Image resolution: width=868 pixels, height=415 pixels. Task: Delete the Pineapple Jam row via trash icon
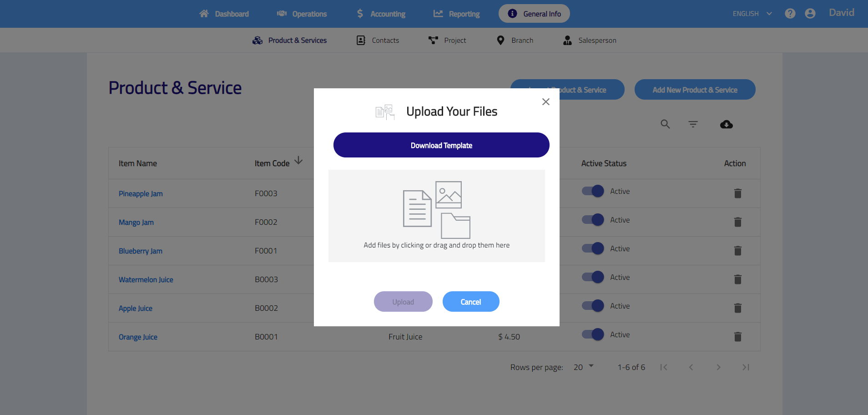tap(737, 193)
